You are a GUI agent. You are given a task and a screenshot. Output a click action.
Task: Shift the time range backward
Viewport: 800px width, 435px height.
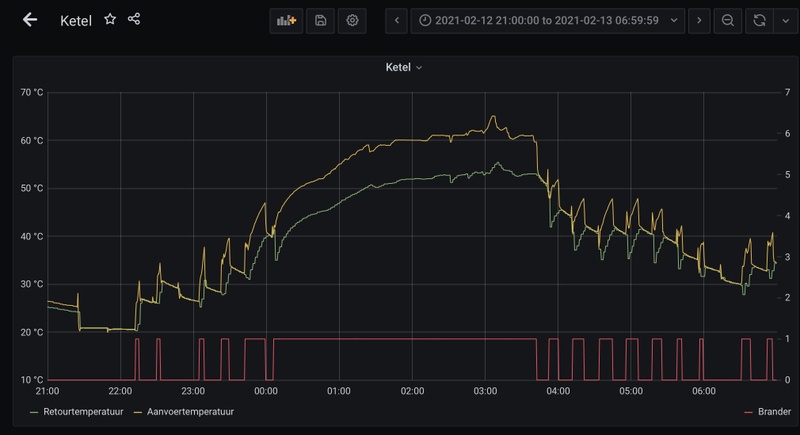coord(397,20)
